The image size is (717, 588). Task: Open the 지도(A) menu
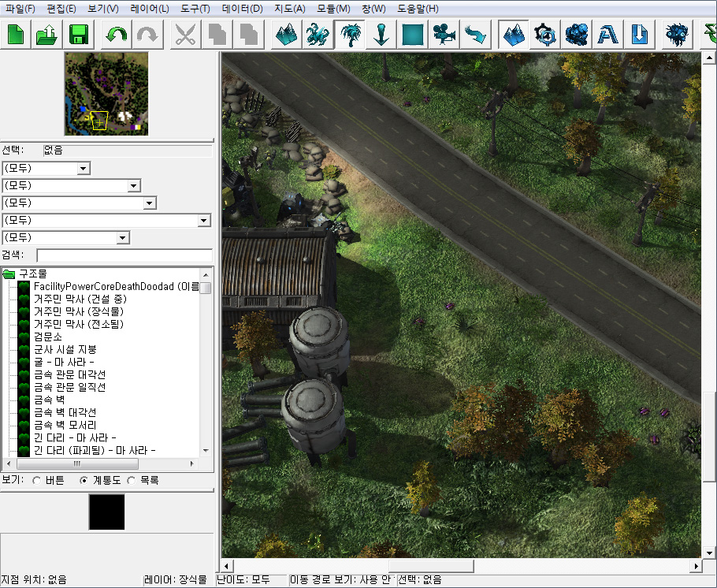click(290, 9)
